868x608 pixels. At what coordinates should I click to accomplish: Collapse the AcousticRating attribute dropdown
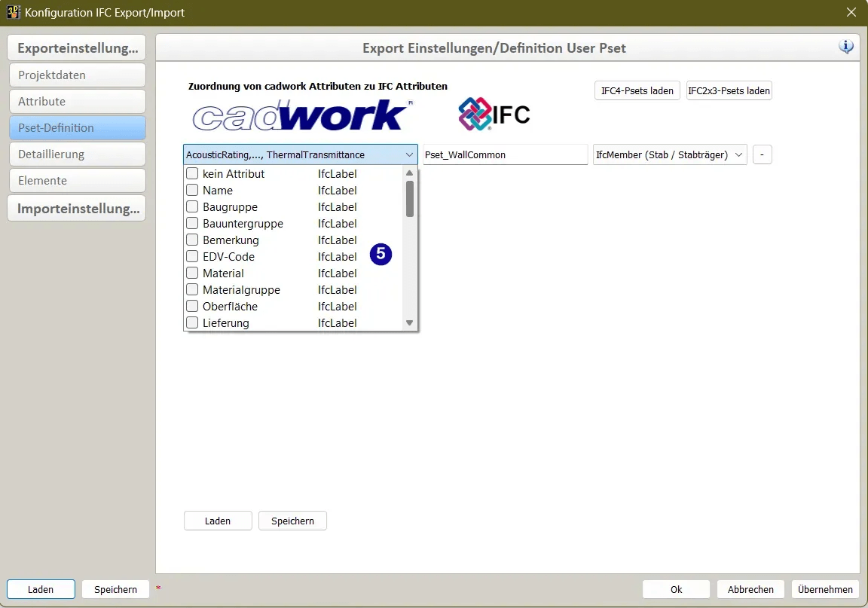pos(409,154)
